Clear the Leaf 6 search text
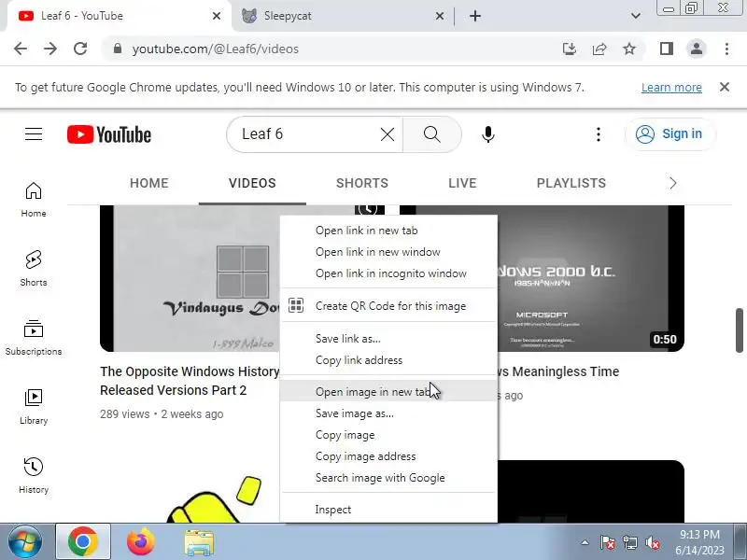Screen dimensions: 747x560 tap(388, 134)
